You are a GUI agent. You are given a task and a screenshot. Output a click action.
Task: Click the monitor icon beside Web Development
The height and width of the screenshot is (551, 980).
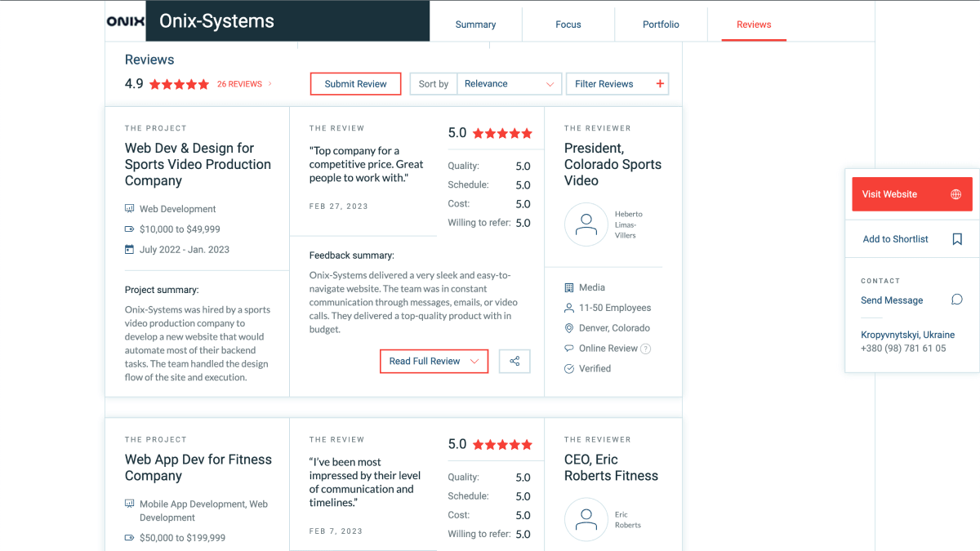[129, 209]
